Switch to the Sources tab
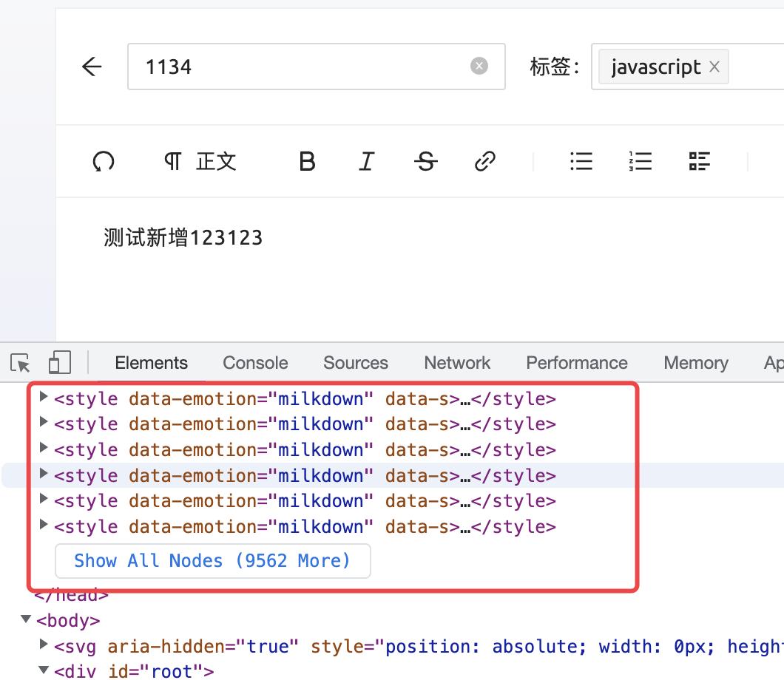Screen dimensions: 784x680 click(x=356, y=363)
